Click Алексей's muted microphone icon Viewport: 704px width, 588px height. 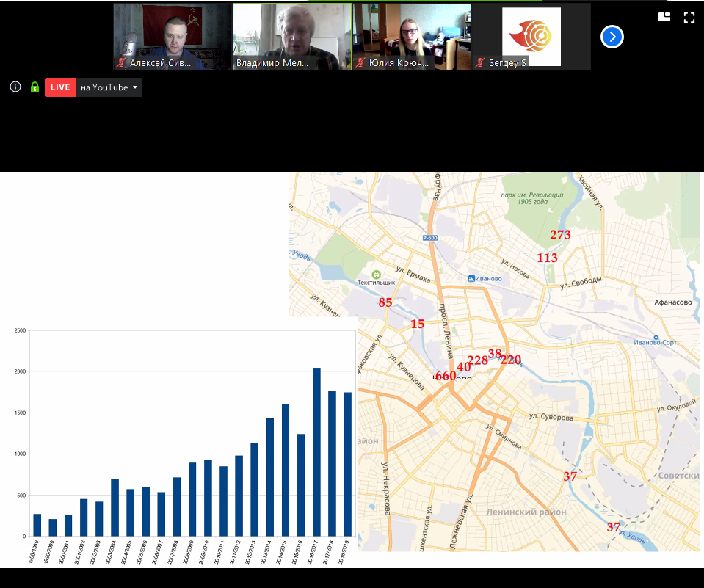[x=121, y=63]
